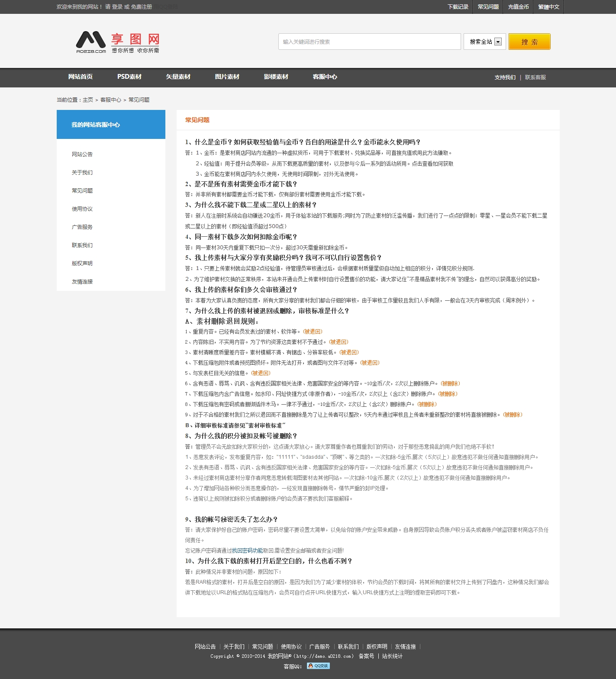Follow the 找回密码功能 link
Image resolution: width=616 pixels, height=679 pixels.
click(247, 551)
